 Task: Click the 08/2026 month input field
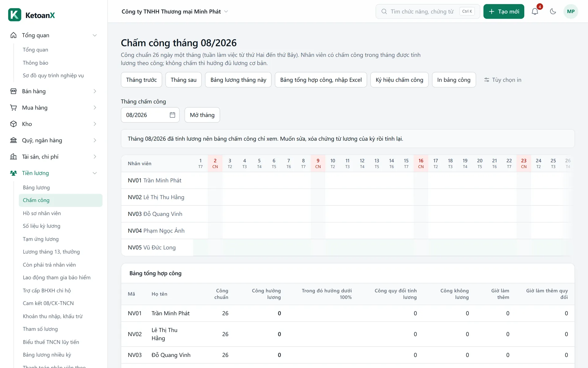coord(150,115)
